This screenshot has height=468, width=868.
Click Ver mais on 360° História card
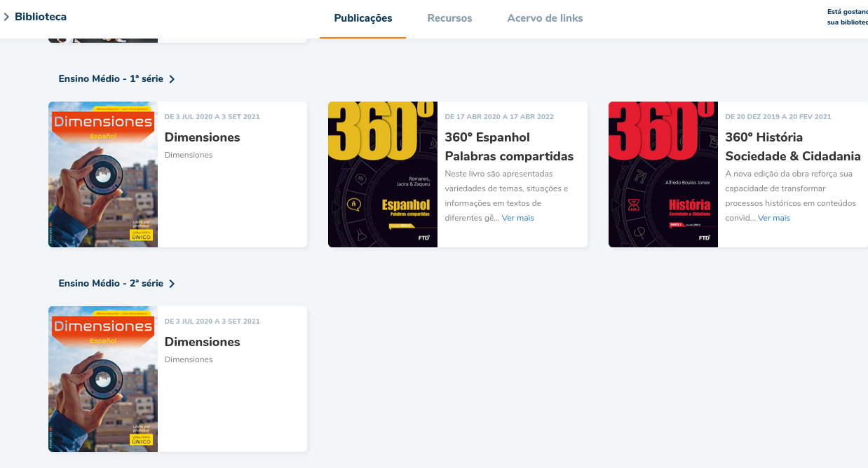[x=774, y=218]
